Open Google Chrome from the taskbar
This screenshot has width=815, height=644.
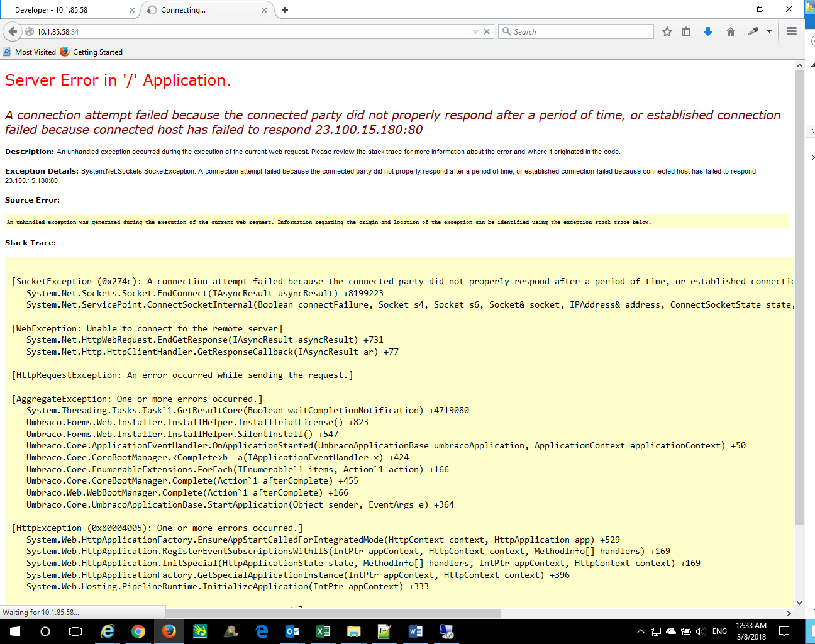click(138, 631)
